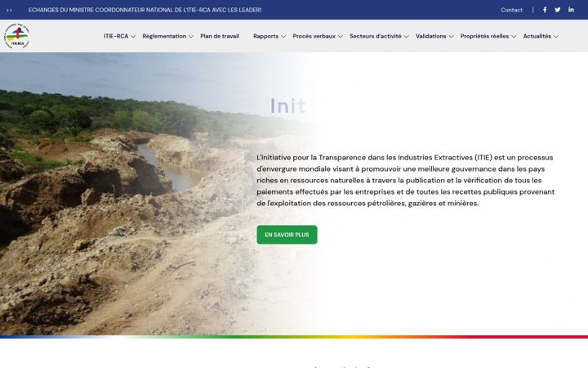The height and width of the screenshot is (368, 588).
Task: Click the ITIE-RCA logo
Action: (16, 36)
